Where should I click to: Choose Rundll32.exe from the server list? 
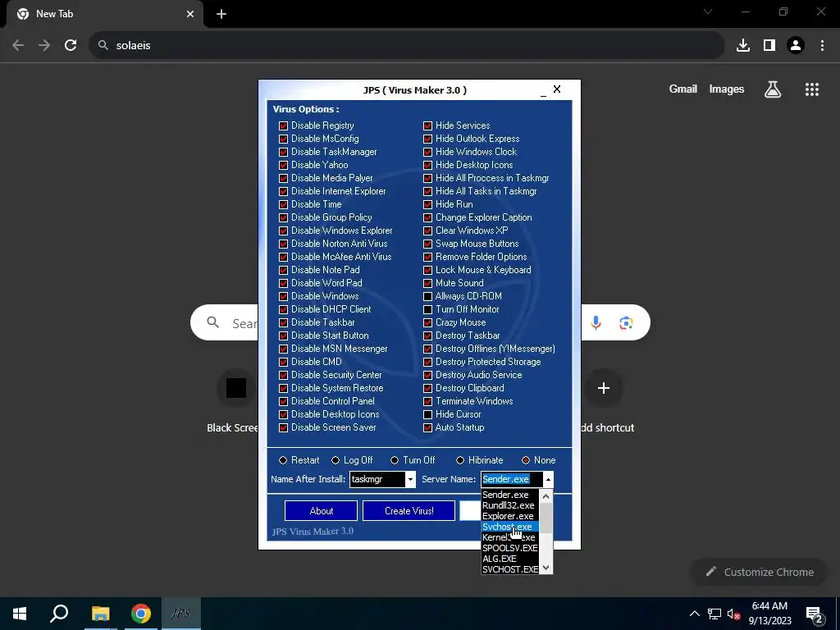coord(509,505)
